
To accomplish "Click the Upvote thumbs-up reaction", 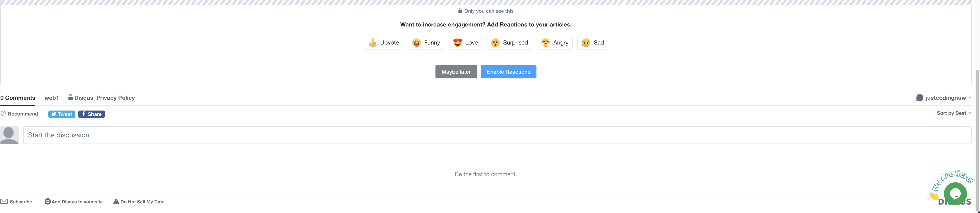I will click(383, 43).
